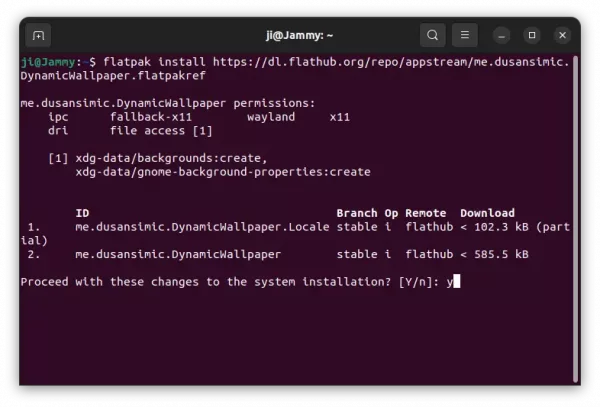
Task: Open a new terminal tab
Action: (x=38, y=36)
